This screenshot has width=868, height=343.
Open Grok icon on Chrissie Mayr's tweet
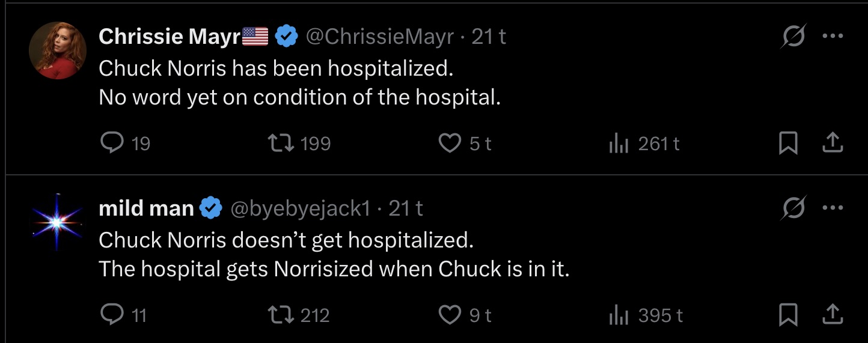point(793,37)
